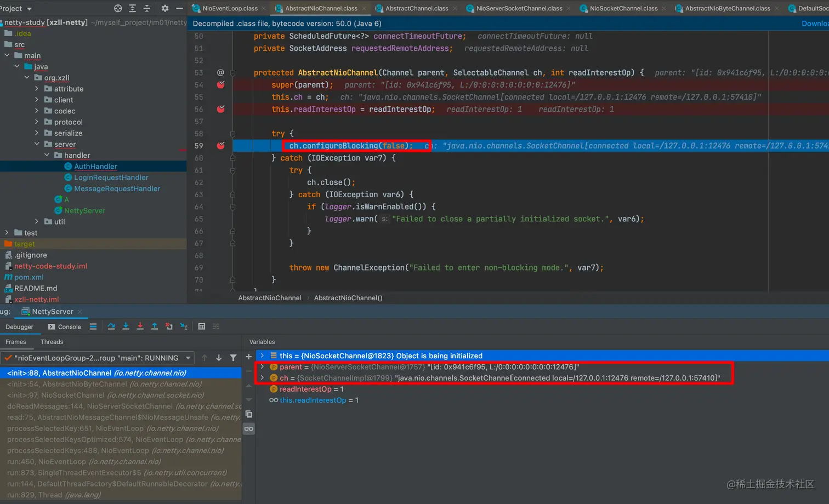Select the this.readInterestOp watch row
Screen dimensions: 829x504
(x=542, y=400)
